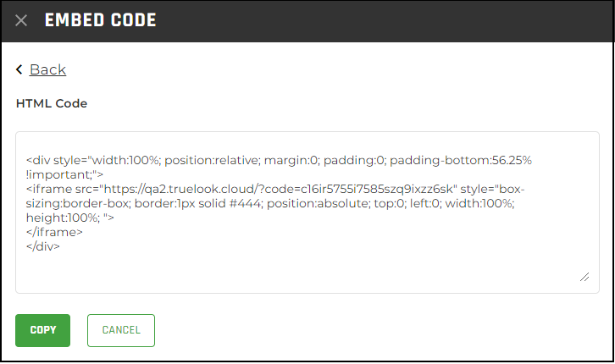Image resolution: width=615 pixels, height=364 pixels.
Task: Close the Embed Code dialog with X
Action: pos(21,20)
